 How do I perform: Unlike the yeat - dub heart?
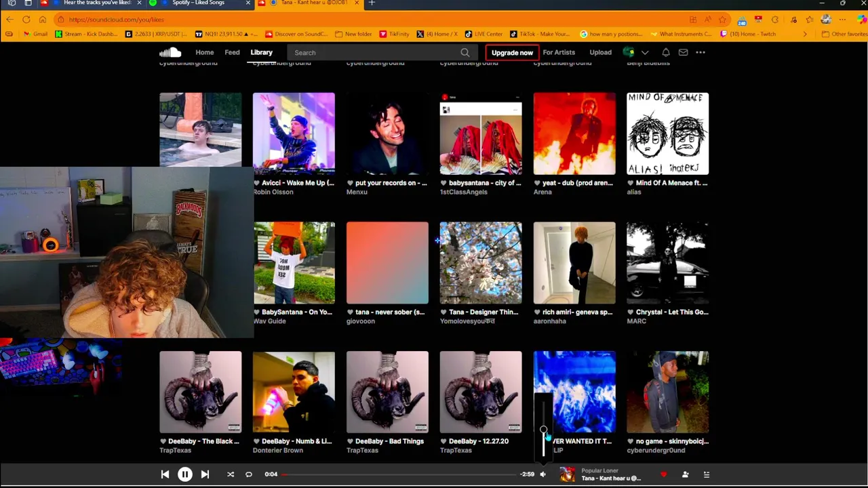point(537,183)
